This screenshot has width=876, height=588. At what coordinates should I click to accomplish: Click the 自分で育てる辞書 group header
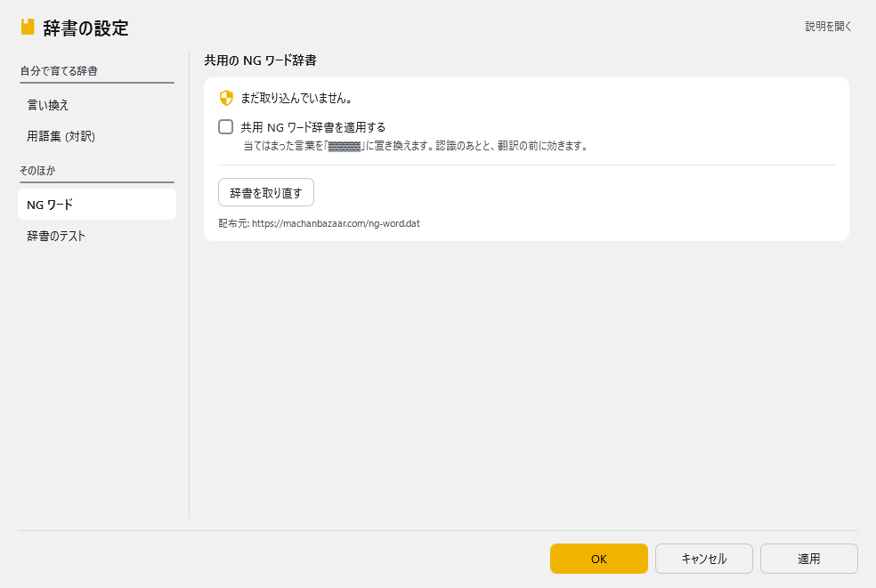click(x=59, y=71)
